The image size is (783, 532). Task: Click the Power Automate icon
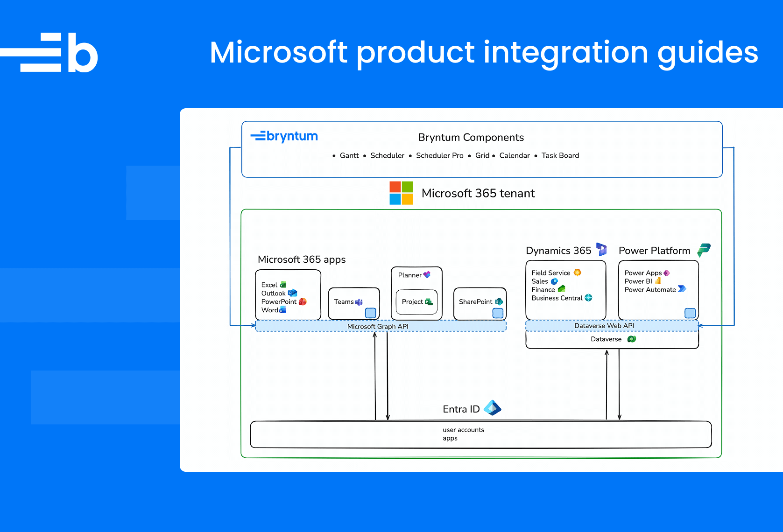coord(682,289)
